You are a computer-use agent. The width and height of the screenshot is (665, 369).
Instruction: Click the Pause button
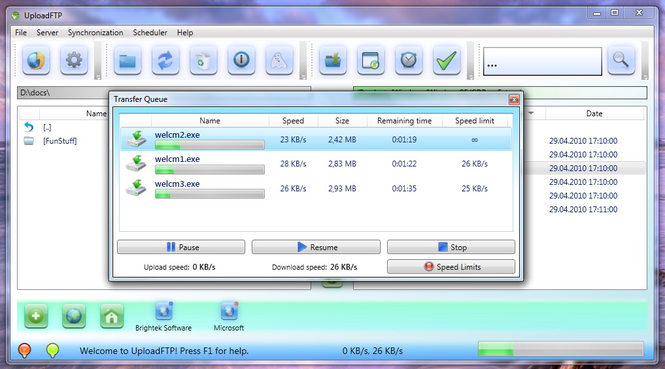pos(181,247)
